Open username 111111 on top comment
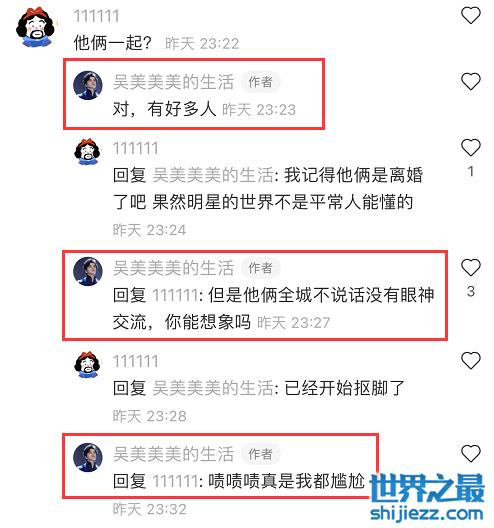Image resolution: width=494 pixels, height=528 pixels. (x=96, y=16)
